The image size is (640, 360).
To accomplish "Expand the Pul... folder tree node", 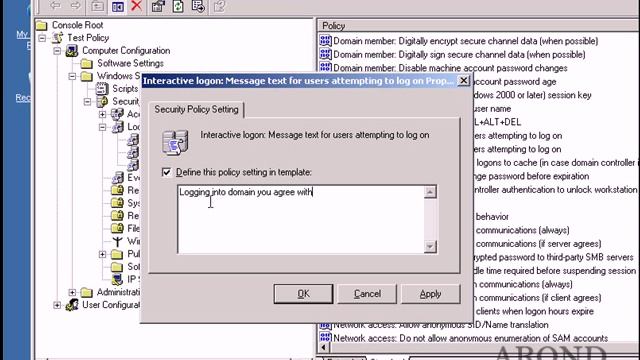I will pyautogui.click(x=102, y=254).
